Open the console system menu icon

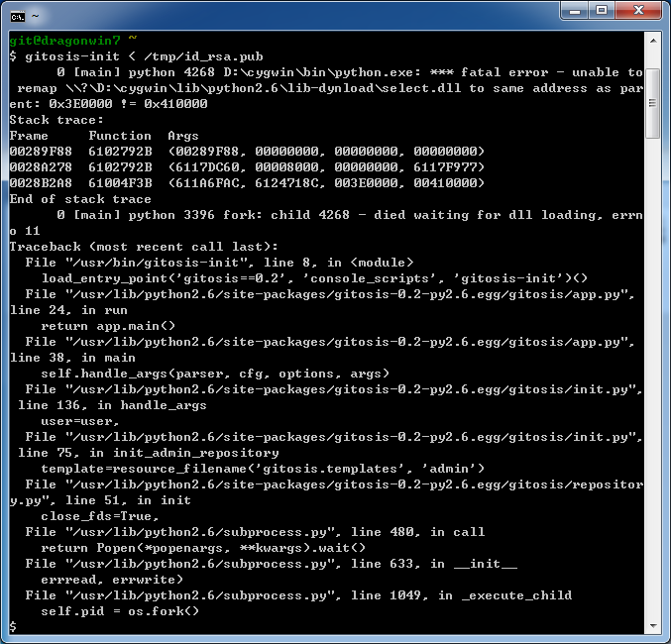coord(18,17)
